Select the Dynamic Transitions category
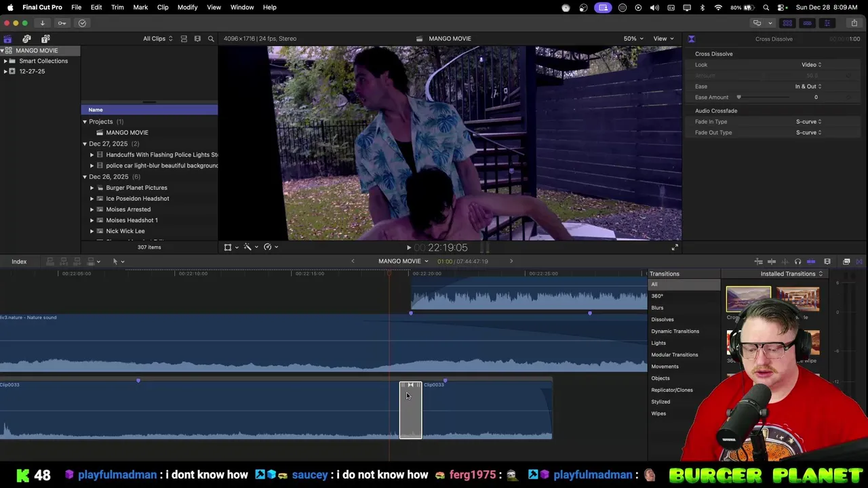 pos(675,331)
